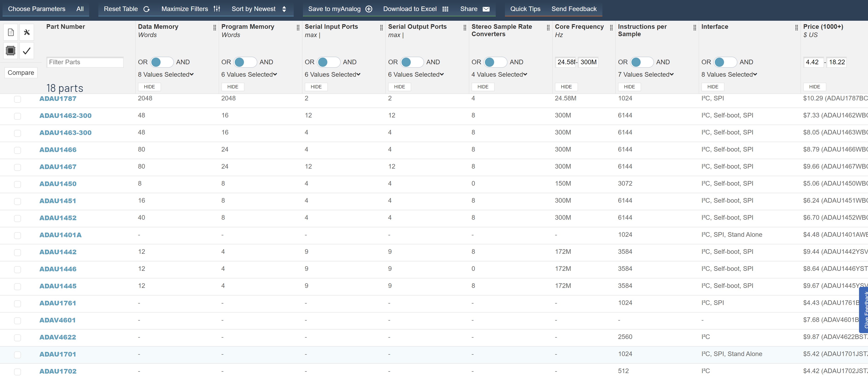Click the crossed tools icon
This screenshot has height=380, width=868.
pyautogui.click(x=27, y=32)
